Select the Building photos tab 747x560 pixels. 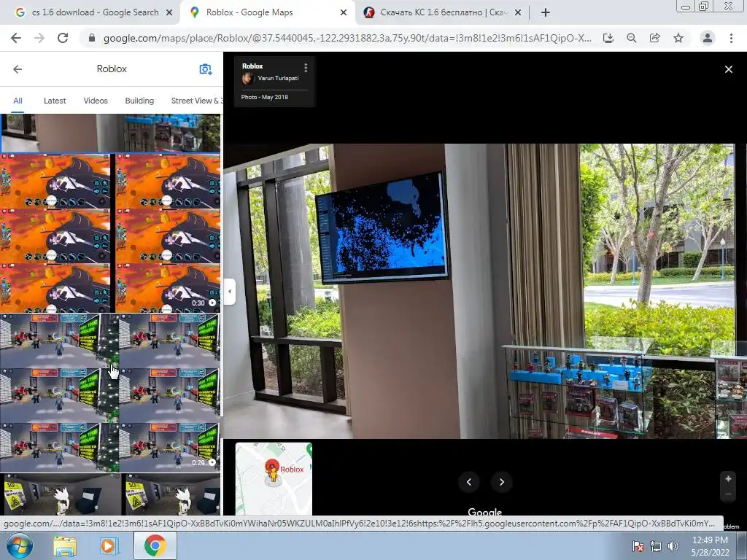pos(139,101)
